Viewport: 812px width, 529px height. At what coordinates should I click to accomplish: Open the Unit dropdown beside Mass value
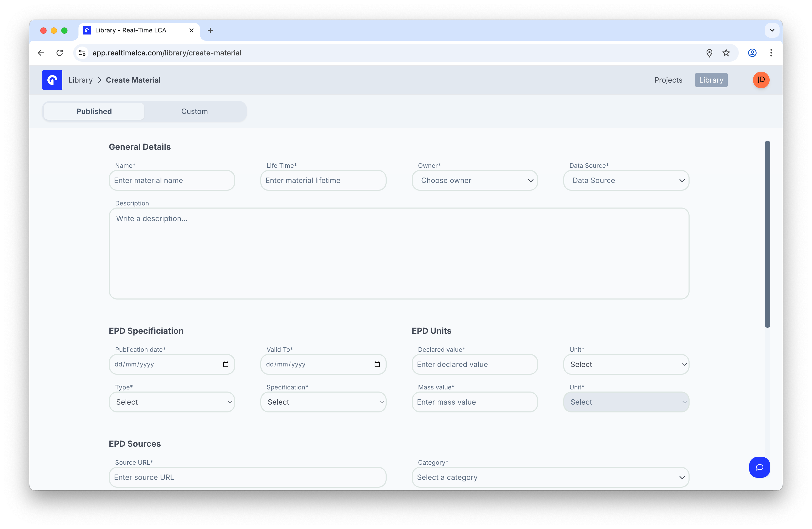[626, 402]
